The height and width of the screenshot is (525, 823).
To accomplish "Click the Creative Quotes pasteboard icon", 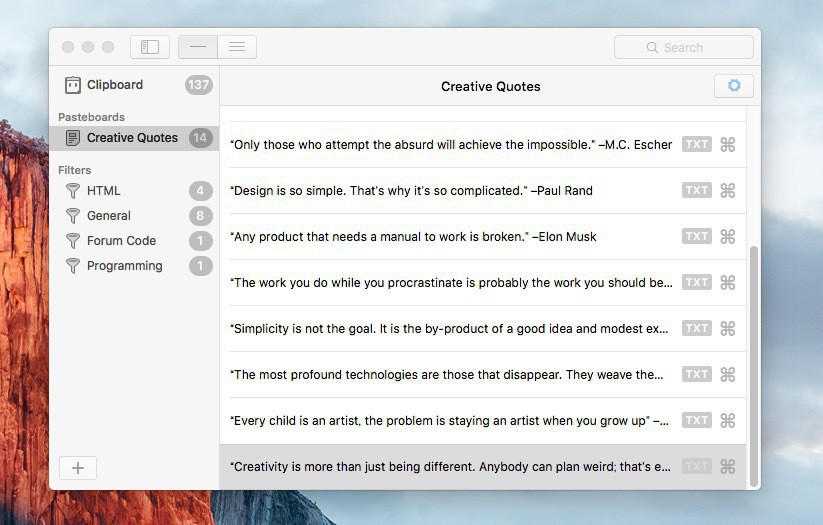I will tap(72, 138).
